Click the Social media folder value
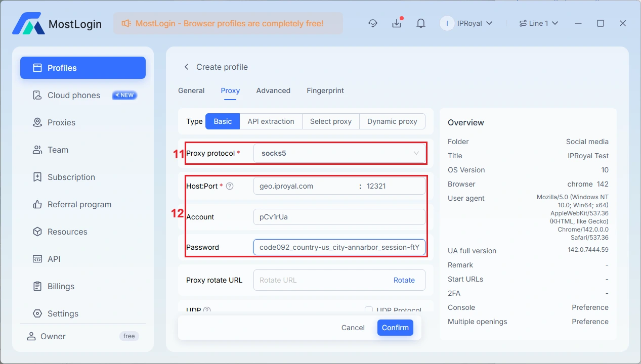Image resolution: width=641 pixels, height=364 pixels. coord(587,142)
